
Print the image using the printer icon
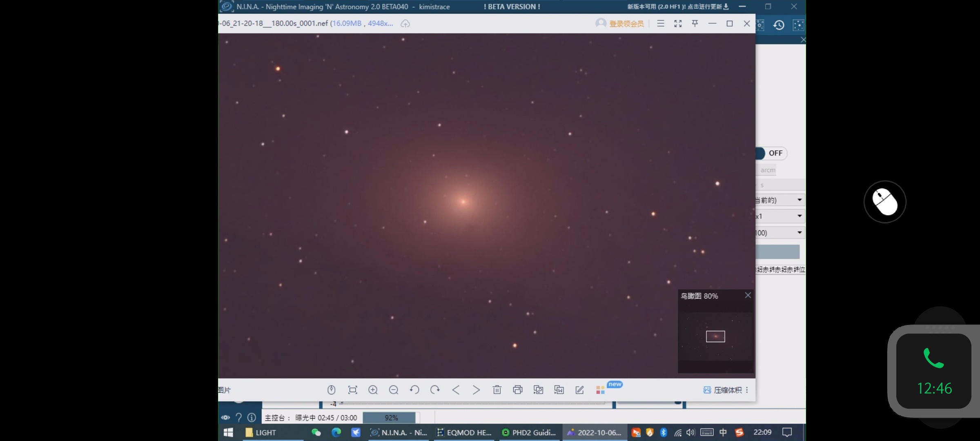[518, 390]
